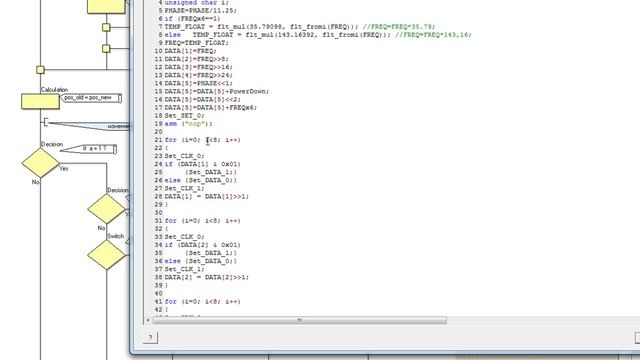Click 'DATA[2]=FREQ>>8;' on line 11
Screen dimensions: 640x360
tap(196, 59)
